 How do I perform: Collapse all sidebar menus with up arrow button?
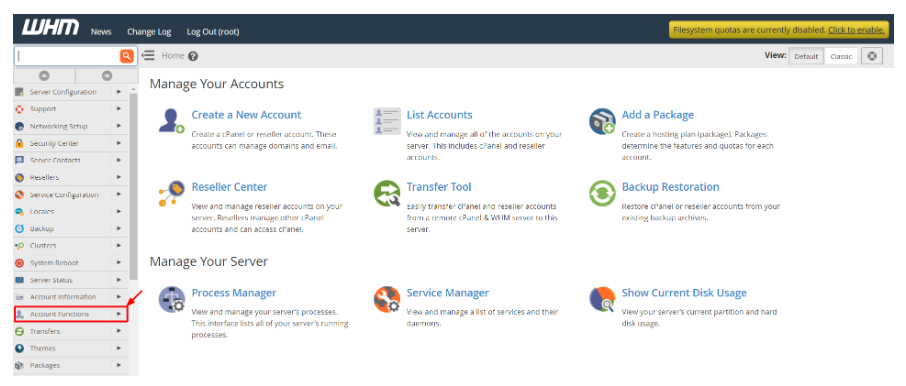[x=44, y=76]
